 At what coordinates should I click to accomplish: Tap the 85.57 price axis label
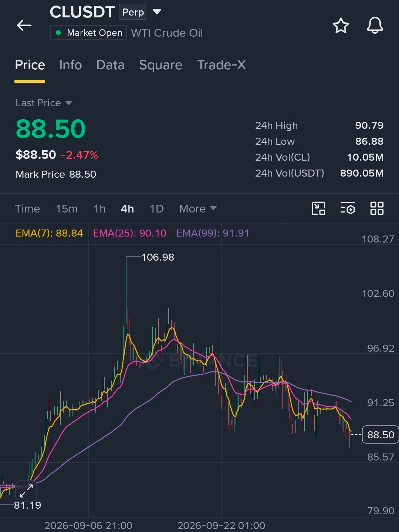(381, 457)
